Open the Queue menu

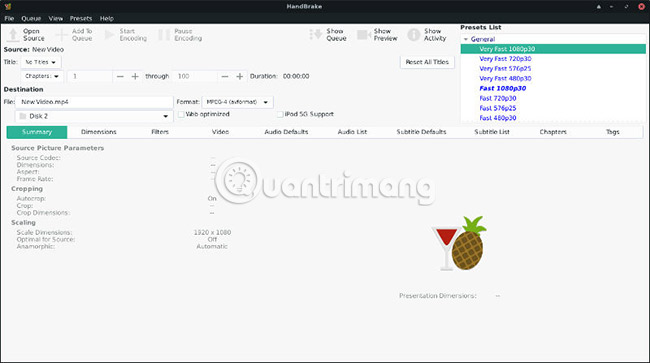31,18
